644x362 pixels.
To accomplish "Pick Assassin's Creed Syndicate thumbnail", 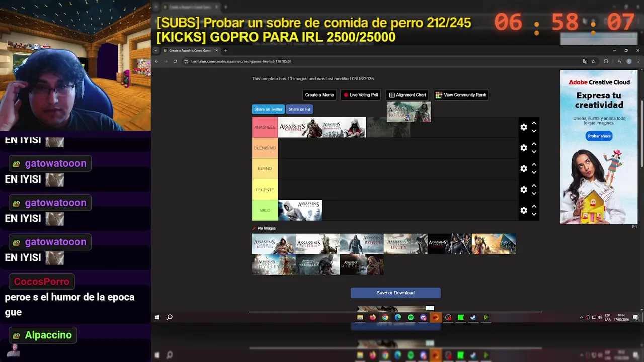I will pyautogui.click(x=450, y=244).
